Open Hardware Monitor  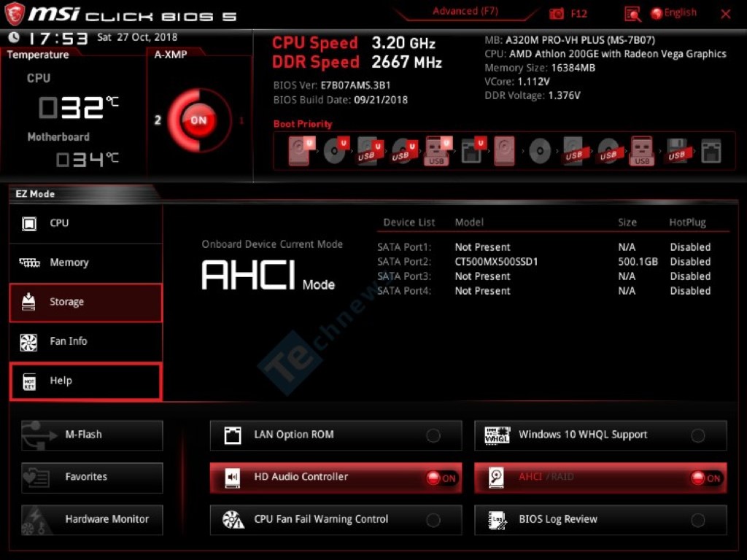[92, 519]
